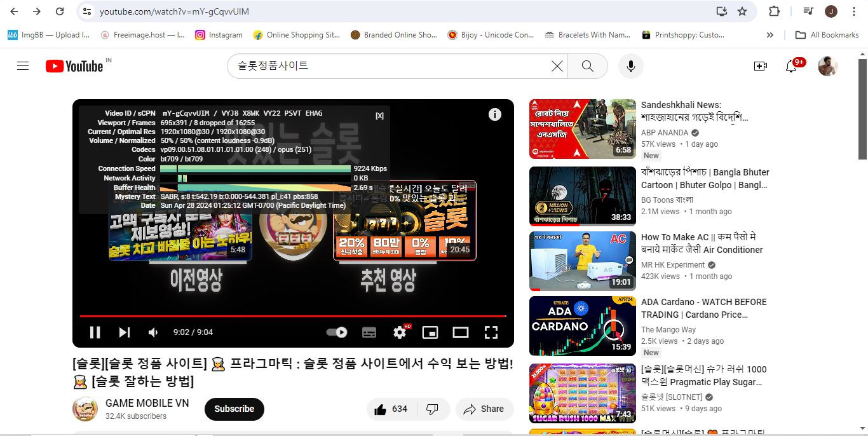Open How To Make AC video thumbnail
Screen dimensions: 868x436
tap(583, 261)
